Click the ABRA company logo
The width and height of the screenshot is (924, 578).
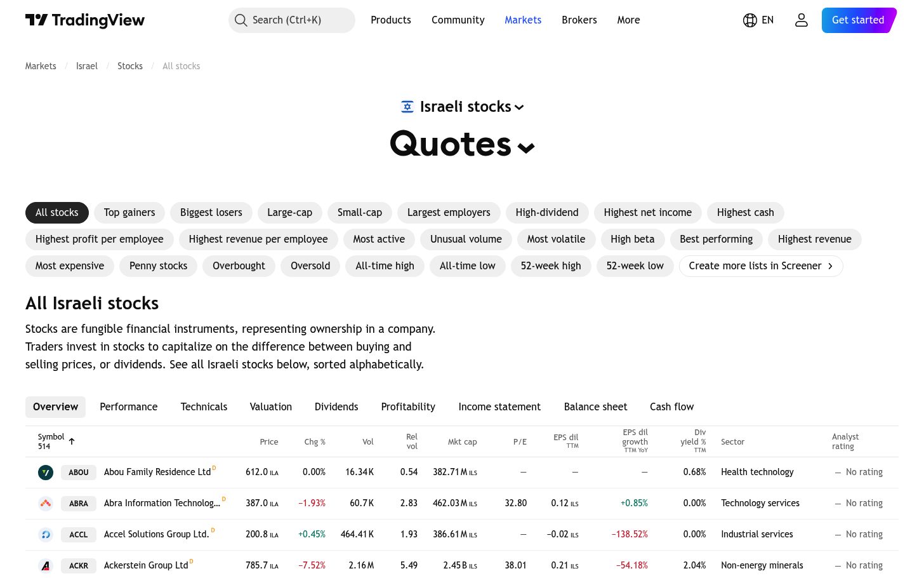46,503
